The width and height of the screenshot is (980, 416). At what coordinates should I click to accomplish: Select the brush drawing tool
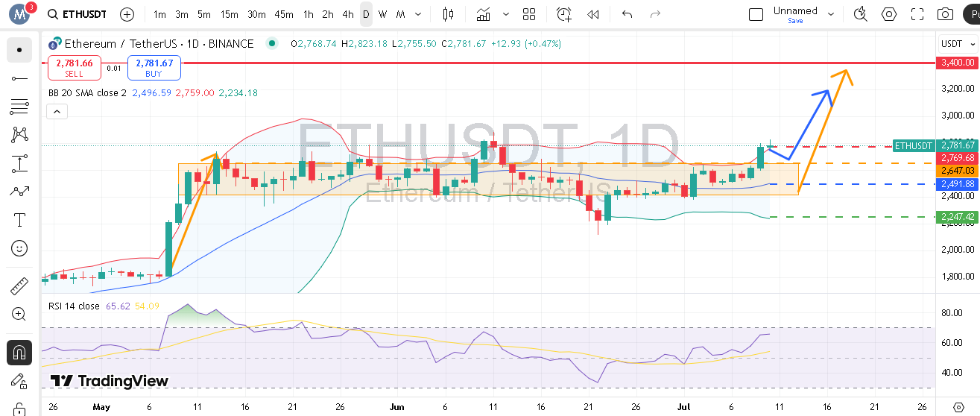click(x=19, y=192)
